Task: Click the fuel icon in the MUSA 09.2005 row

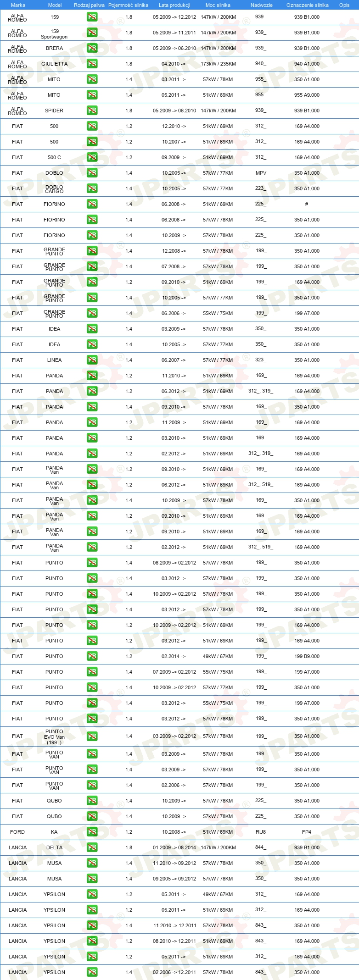Action: click(x=92, y=879)
